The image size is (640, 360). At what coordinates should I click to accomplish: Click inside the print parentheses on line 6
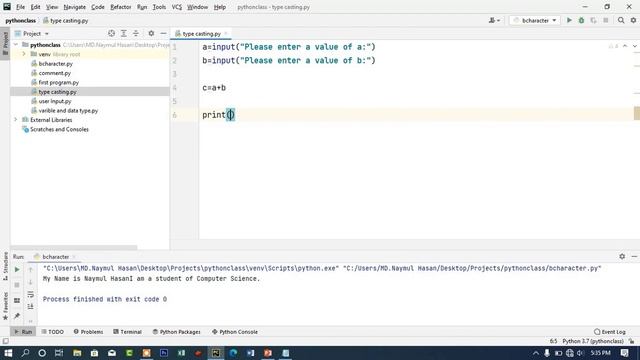click(x=231, y=115)
